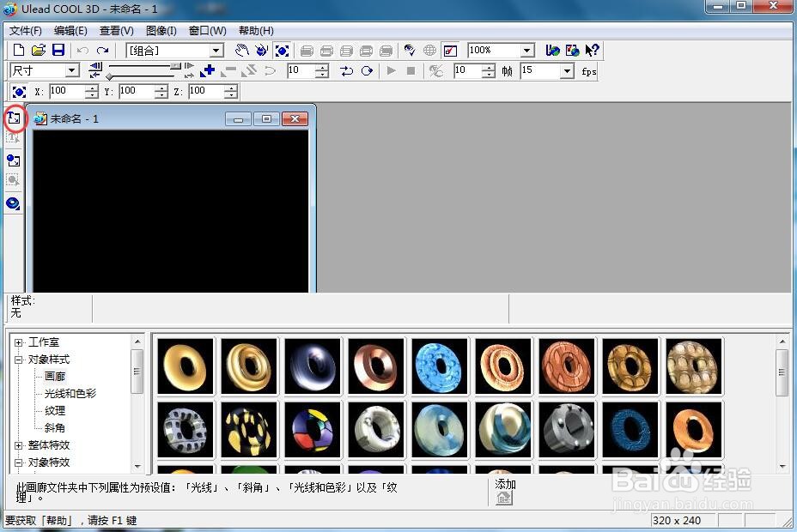Expand the 整体特效 tree node
797x532 pixels.
(x=18, y=445)
